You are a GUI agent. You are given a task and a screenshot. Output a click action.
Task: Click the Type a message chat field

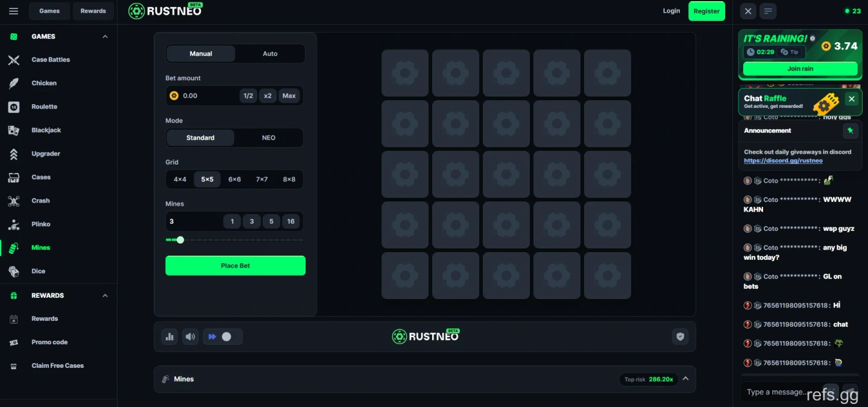click(781, 392)
